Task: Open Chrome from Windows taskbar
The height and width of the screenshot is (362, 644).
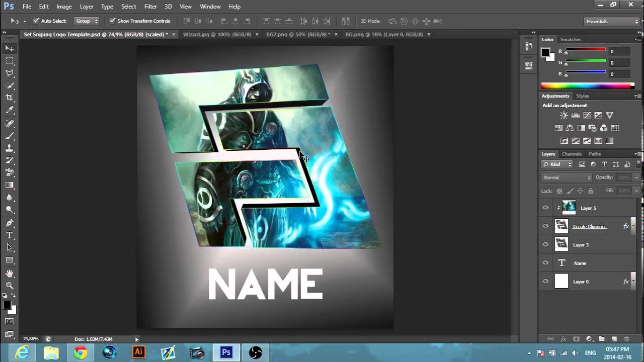Action: pyautogui.click(x=80, y=353)
